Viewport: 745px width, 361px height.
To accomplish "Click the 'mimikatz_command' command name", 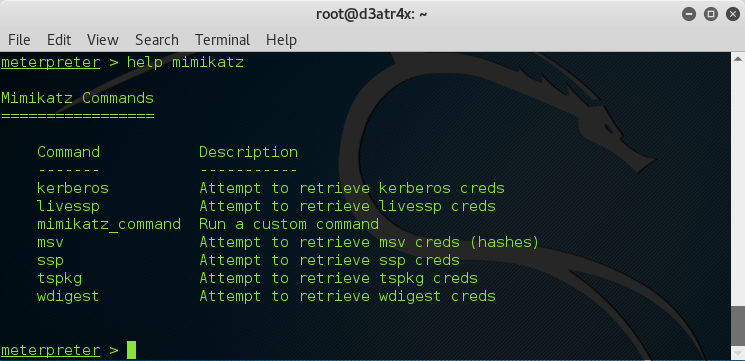I will [109, 224].
